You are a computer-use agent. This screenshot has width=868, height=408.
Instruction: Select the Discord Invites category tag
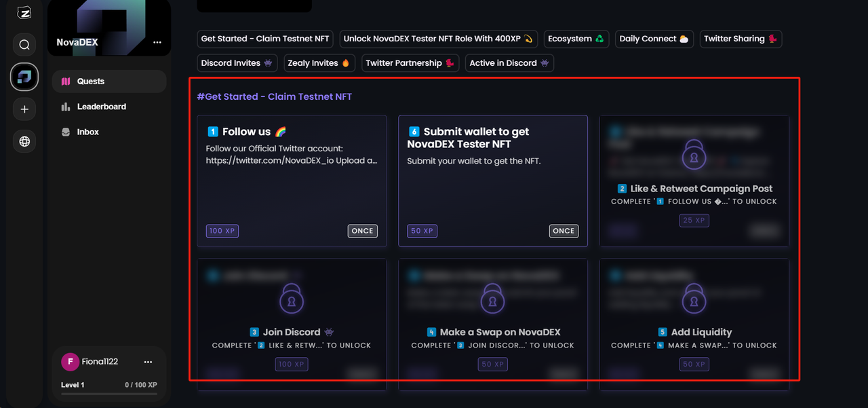click(237, 63)
